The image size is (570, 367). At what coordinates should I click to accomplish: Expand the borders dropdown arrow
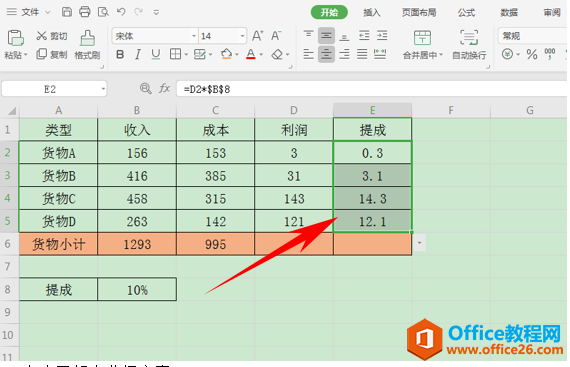(x=186, y=55)
